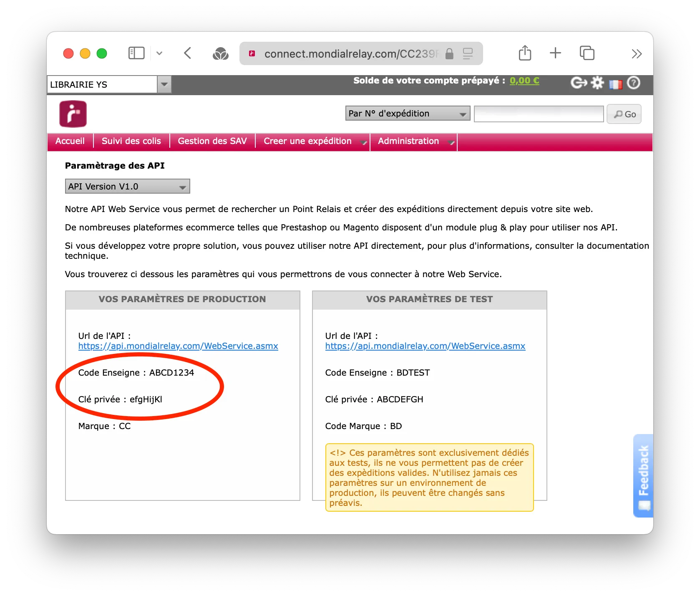Viewport: 700px width, 596px height.
Task: Click VOS PARAMÈTRES DE TEST header
Action: click(x=429, y=299)
